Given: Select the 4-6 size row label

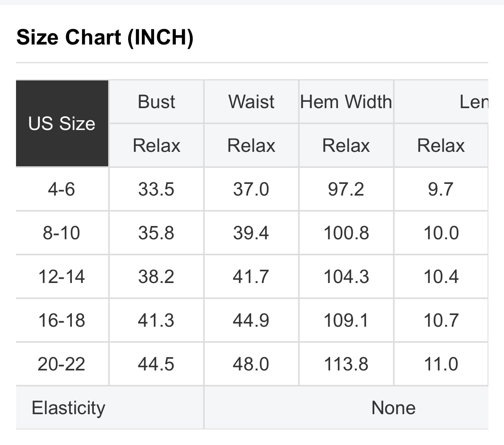Looking at the screenshot, I should pyautogui.click(x=61, y=189).
